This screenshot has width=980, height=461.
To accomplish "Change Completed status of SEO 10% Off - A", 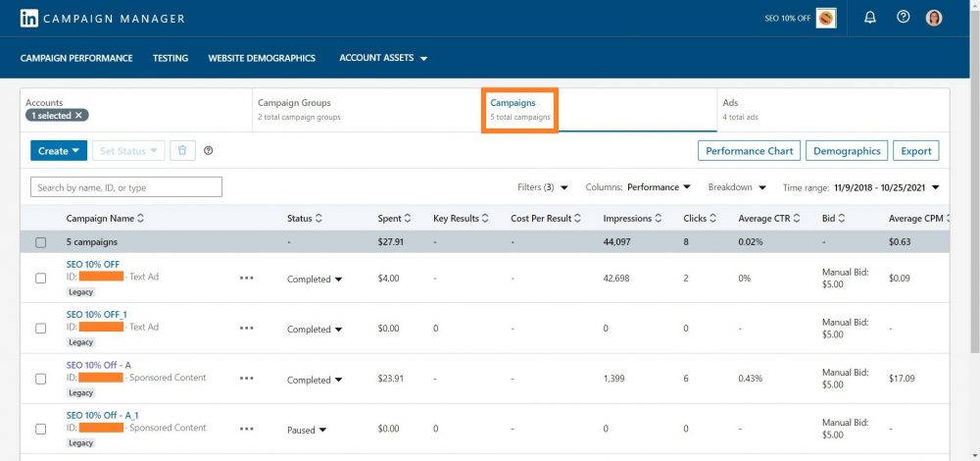I will tap(315, 380).
